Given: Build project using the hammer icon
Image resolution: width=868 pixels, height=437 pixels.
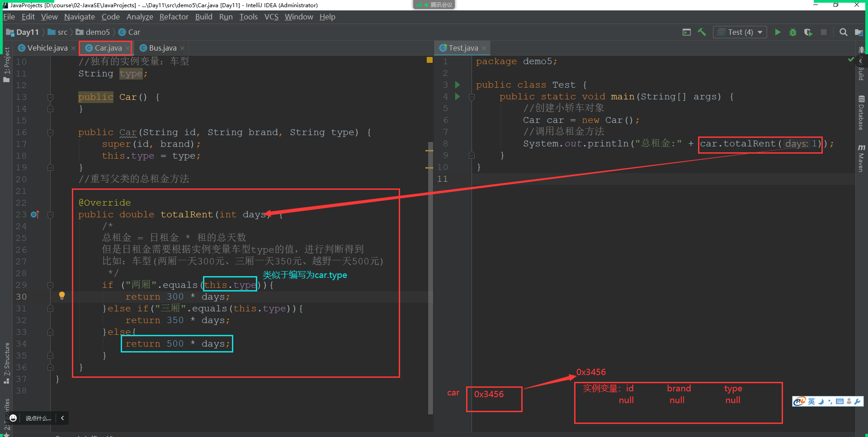Looking at the screenshot, I should click(x=702, y=32).
